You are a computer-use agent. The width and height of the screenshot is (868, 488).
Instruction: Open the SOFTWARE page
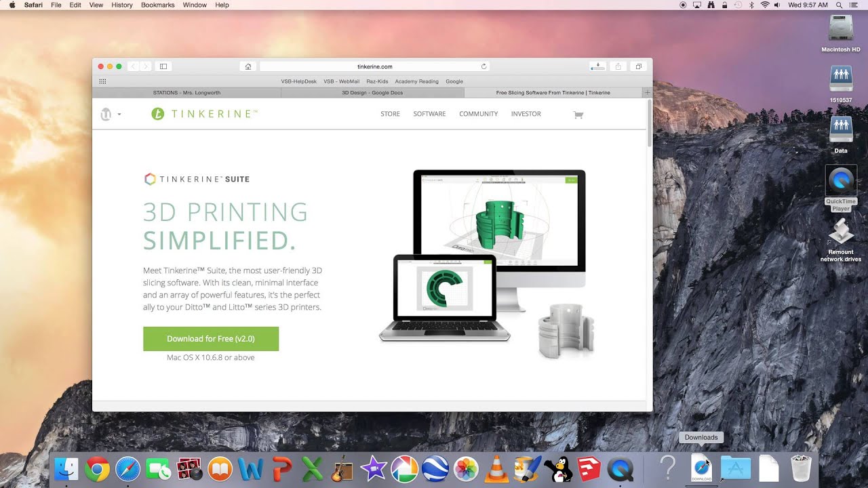pos(429,114)
